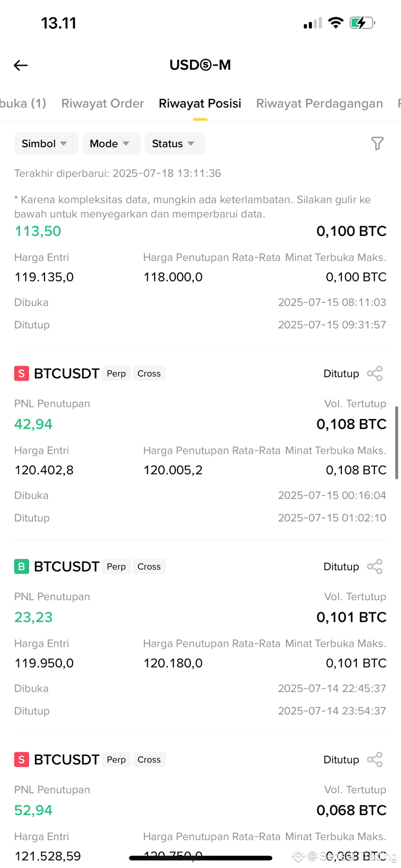
Task: Switch to Riwayat Perdagangan tab
Action: coord(320,103)
